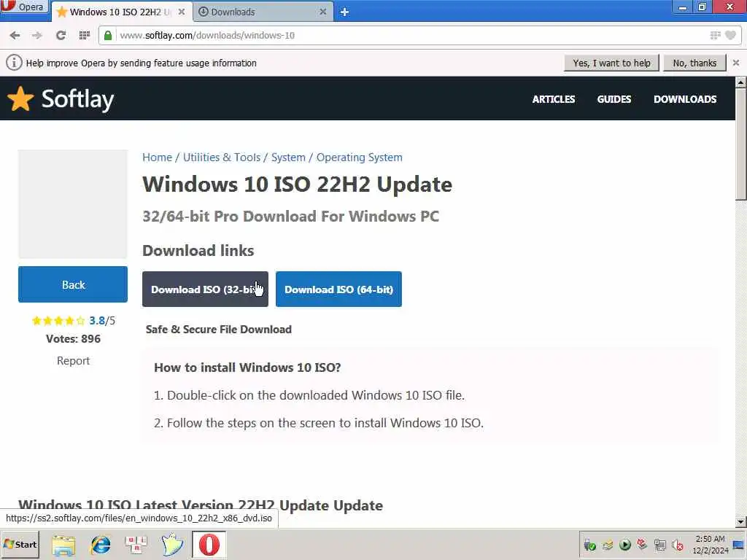Open the System breadcrumb link
Image resolution: width=747 pixels, height=560 pixels.
pos(288,157)
